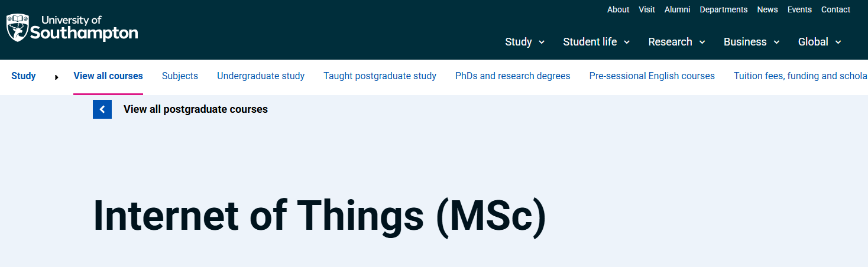Open Undergraduate study section
This screenshot has height=267, width=868.
tap(261, 76)
